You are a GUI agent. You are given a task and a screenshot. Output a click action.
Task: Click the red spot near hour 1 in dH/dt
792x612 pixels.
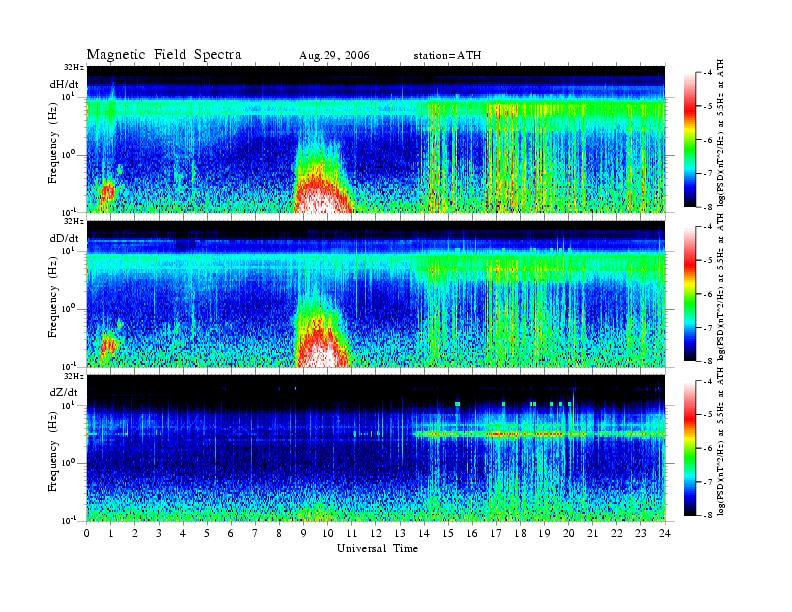pyautogui.click(x=108, y=192)
